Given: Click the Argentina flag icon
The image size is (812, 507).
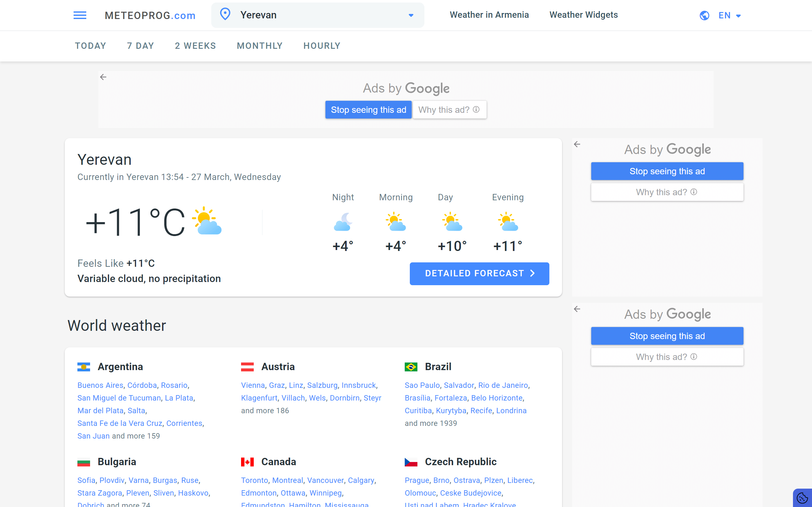Looking at the screenshot, I should tap(83, 367).
